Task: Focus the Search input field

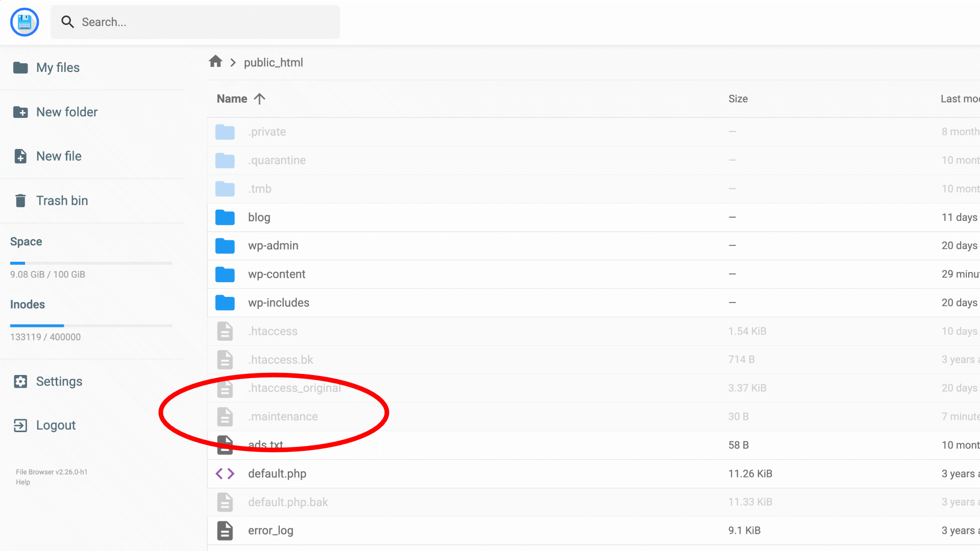Action: point(195,22)
